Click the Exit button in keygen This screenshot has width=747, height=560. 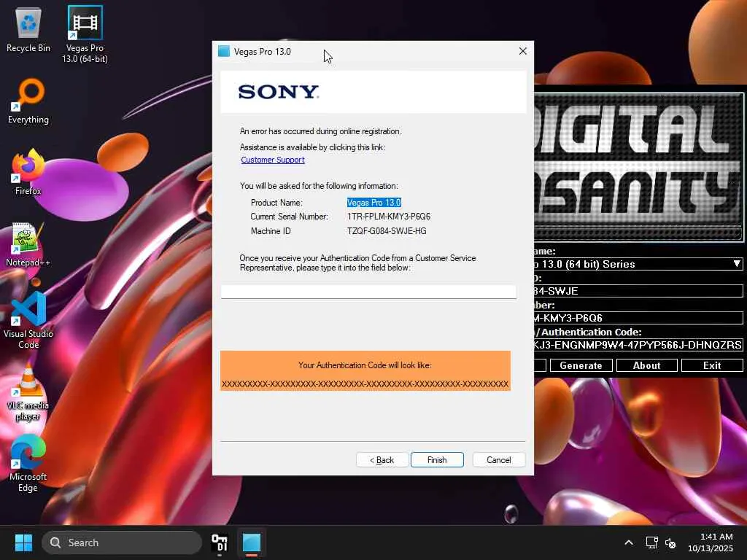(x=712, y=365)
